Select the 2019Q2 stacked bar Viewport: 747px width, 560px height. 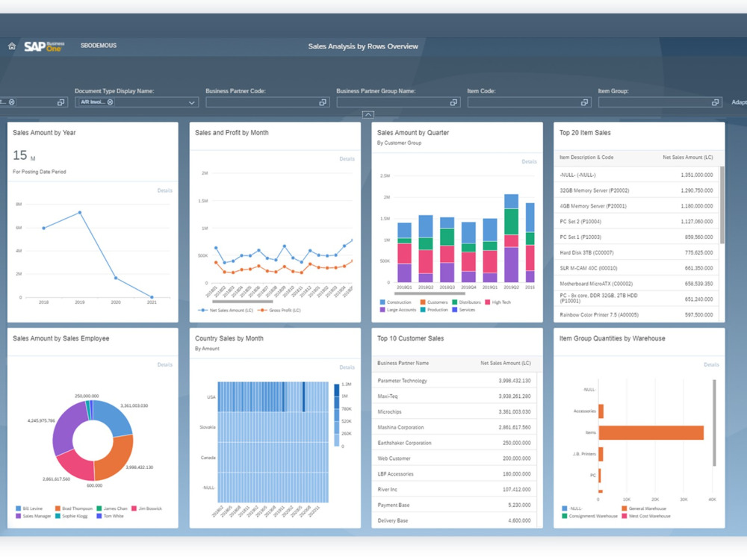(511, 238)
